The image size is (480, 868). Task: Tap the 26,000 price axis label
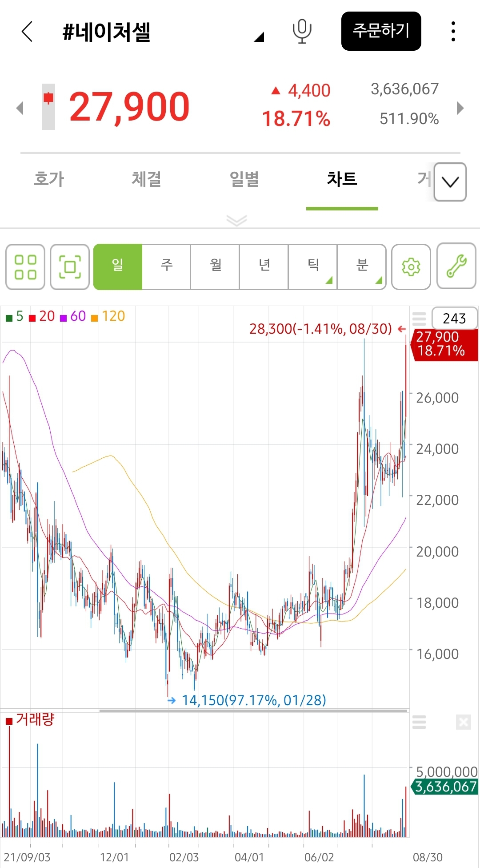click(x=437, y=398)
